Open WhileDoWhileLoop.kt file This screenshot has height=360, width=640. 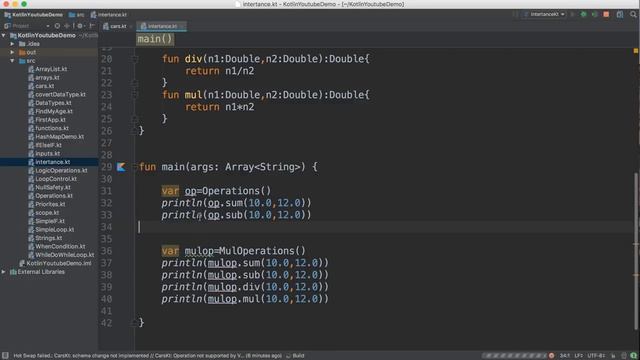(x=64, y=255)
